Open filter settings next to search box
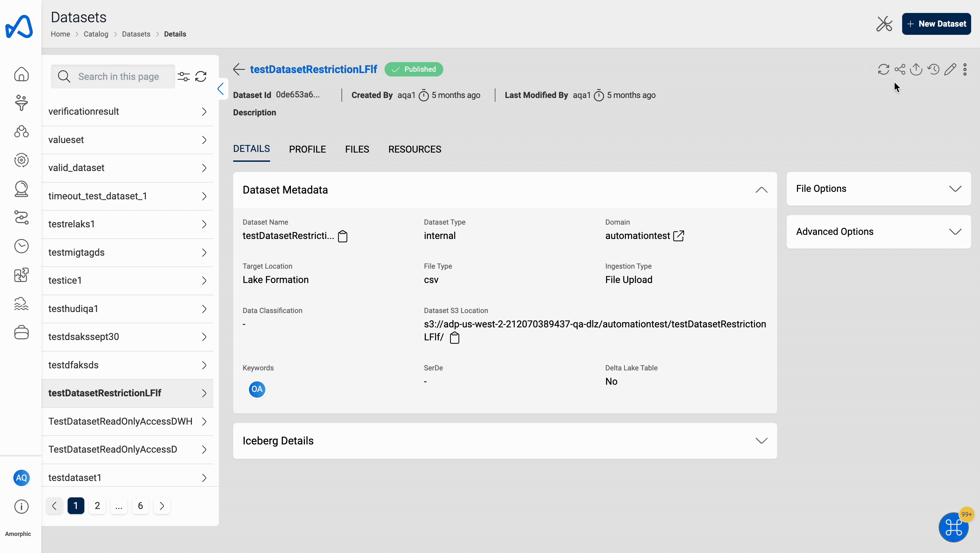 [184, 76]
